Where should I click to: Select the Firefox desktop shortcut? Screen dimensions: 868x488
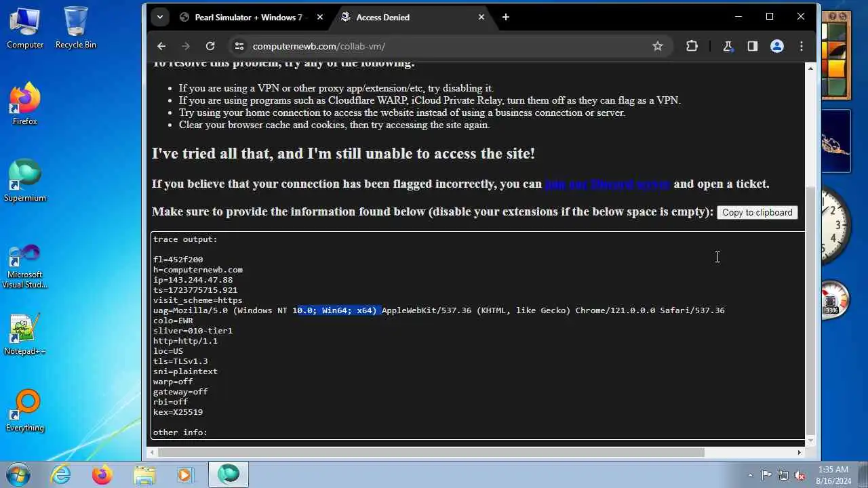[x=25, y=104]
